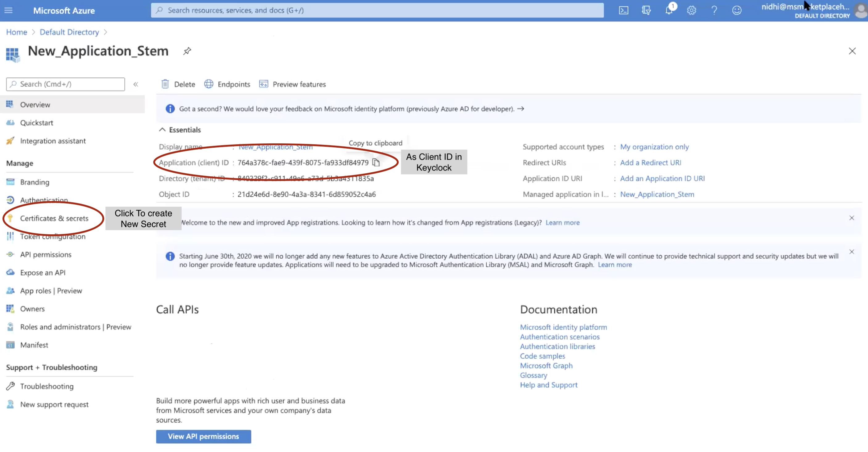Open the hamburger portal menu
868x452 pixels.
[x=8, y=10]
